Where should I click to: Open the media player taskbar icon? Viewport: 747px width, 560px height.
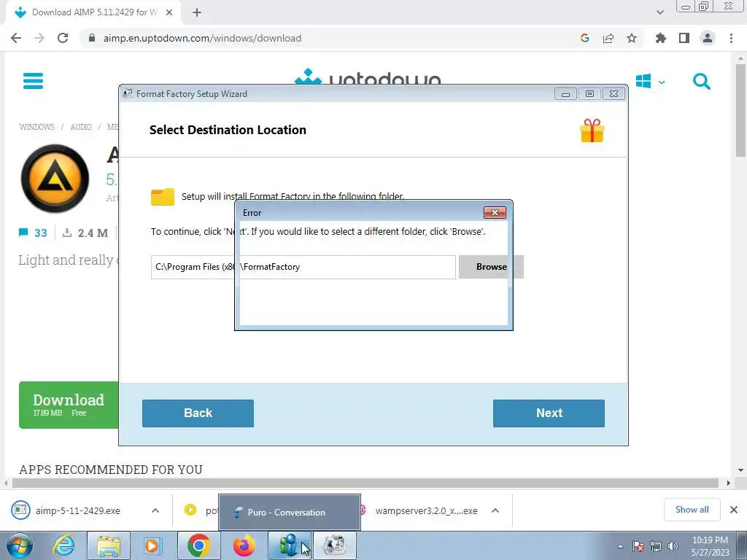[152, 545]
